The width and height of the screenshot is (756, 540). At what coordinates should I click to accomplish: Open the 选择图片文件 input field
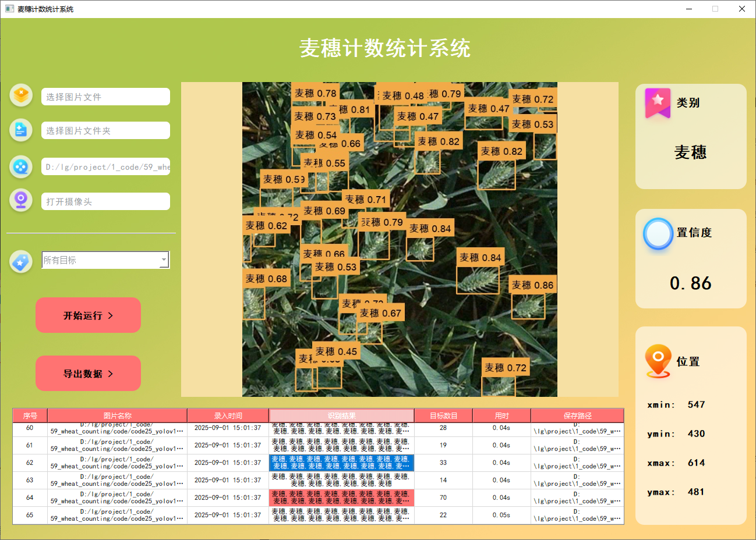(105, 97)
